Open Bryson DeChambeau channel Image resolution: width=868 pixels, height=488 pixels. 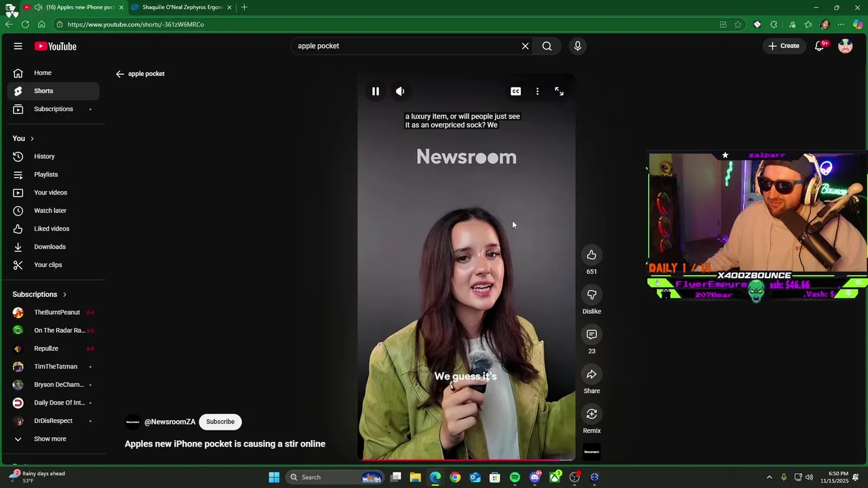tap(53, 385)
